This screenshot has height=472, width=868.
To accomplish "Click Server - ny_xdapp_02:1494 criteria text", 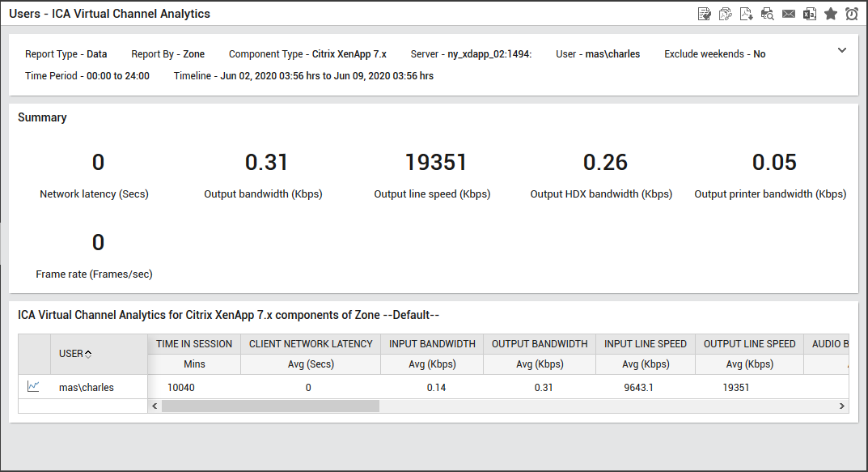I will (x=471, y=53).
